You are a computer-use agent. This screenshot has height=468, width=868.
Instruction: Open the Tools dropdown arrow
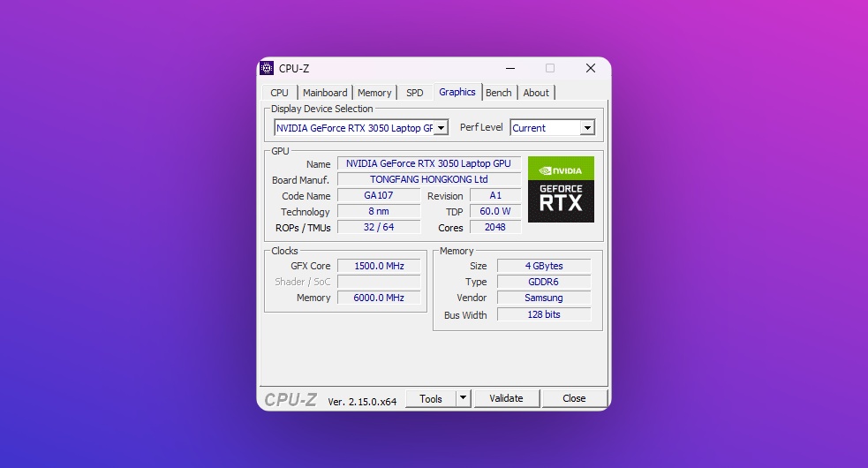point(464,398)
